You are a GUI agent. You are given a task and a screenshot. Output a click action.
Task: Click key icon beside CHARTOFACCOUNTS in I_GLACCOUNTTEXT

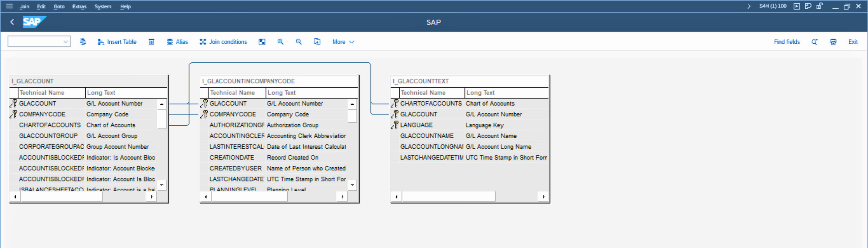[x=395, y=103]
